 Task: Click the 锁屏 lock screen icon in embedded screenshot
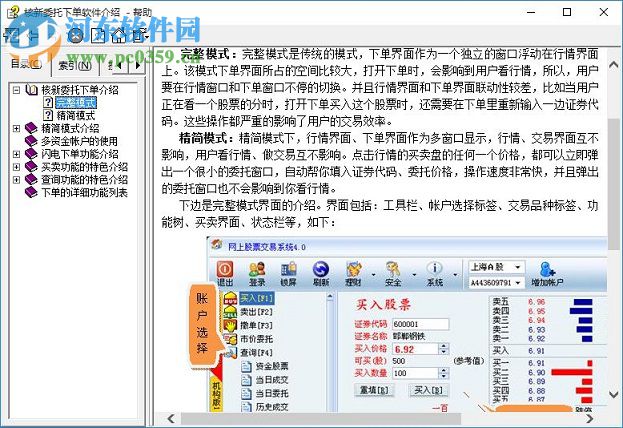(289, 274)
